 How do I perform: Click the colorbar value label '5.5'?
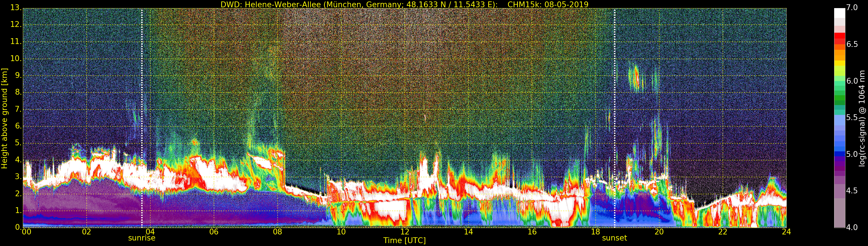[852, 118]
